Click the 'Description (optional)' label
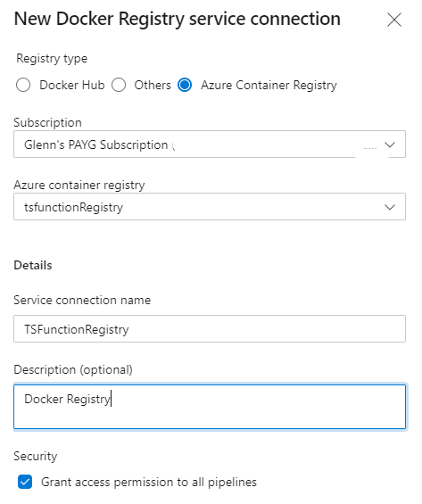The image size is (422, 504). coord(73,369)
